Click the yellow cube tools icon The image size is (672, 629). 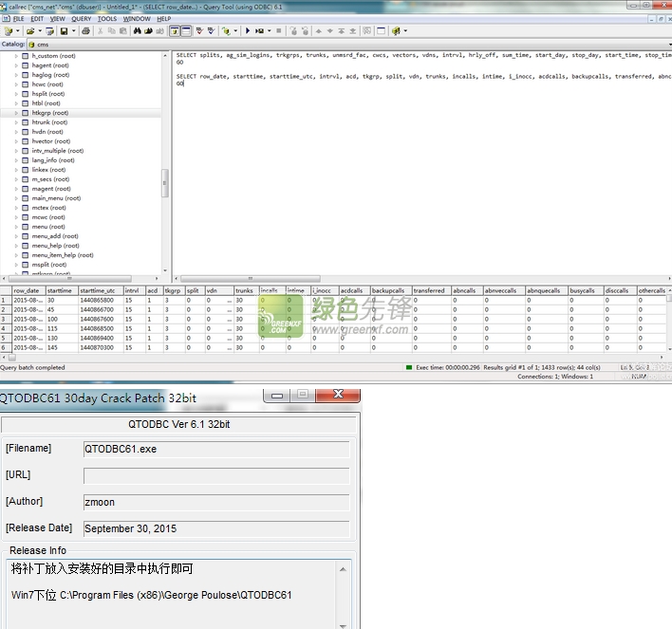[396, 31]
